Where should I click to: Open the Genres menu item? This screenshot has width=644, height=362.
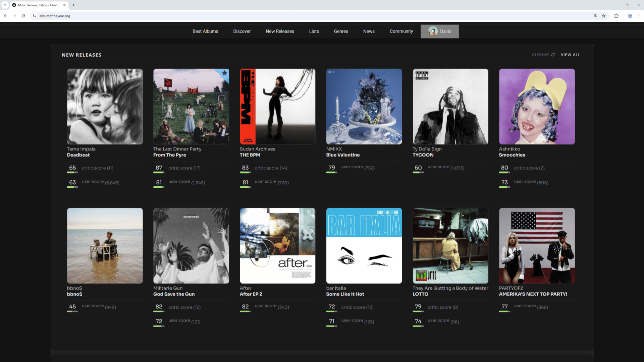[x=341, y=31]
